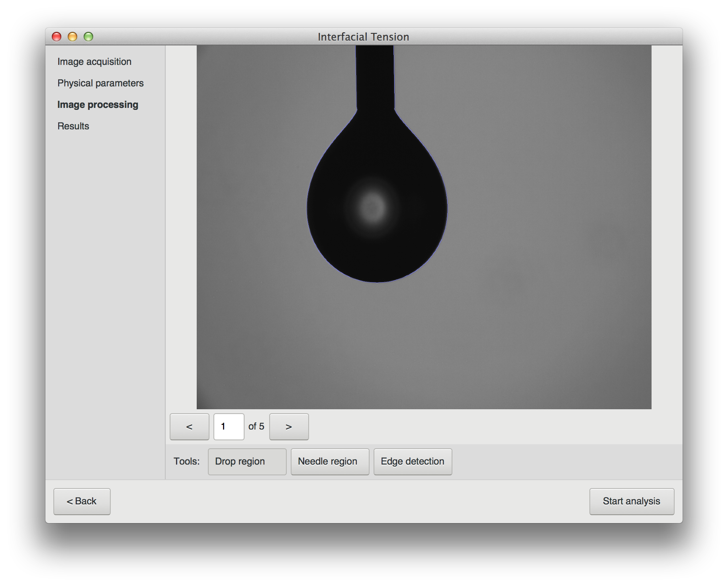The height and width of the screenshot is (586, 728).
Task: Minimize the window with the yellow button
Action: tap(72, 37)
